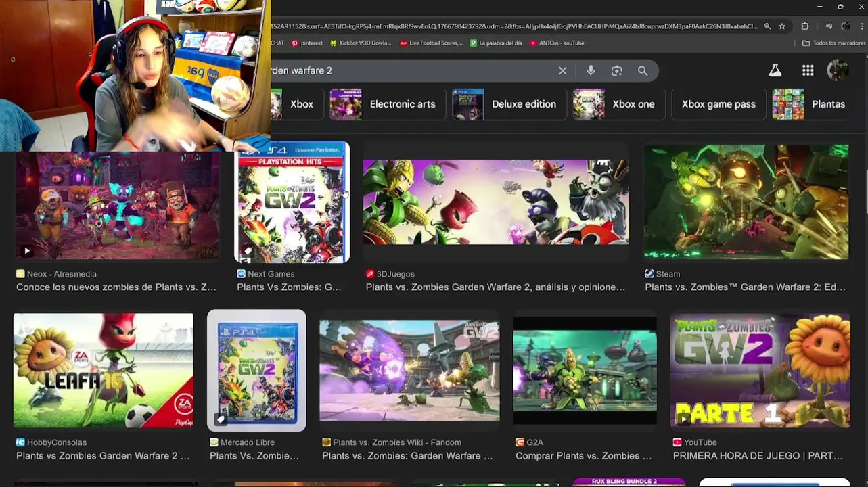Open 'Garden Warfare 2, análisis y opiniones' title
The image size is (868, 487).
pyautogui.click(x=495, y=287)
